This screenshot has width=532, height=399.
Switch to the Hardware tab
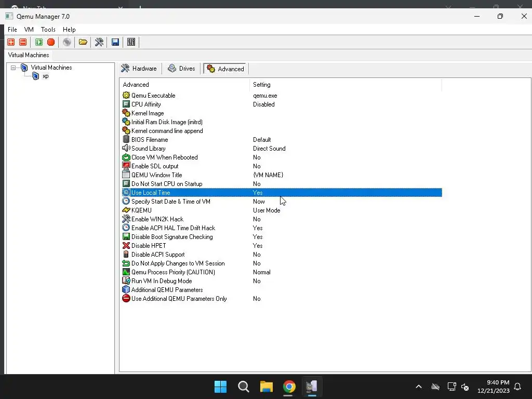[139, 69]
